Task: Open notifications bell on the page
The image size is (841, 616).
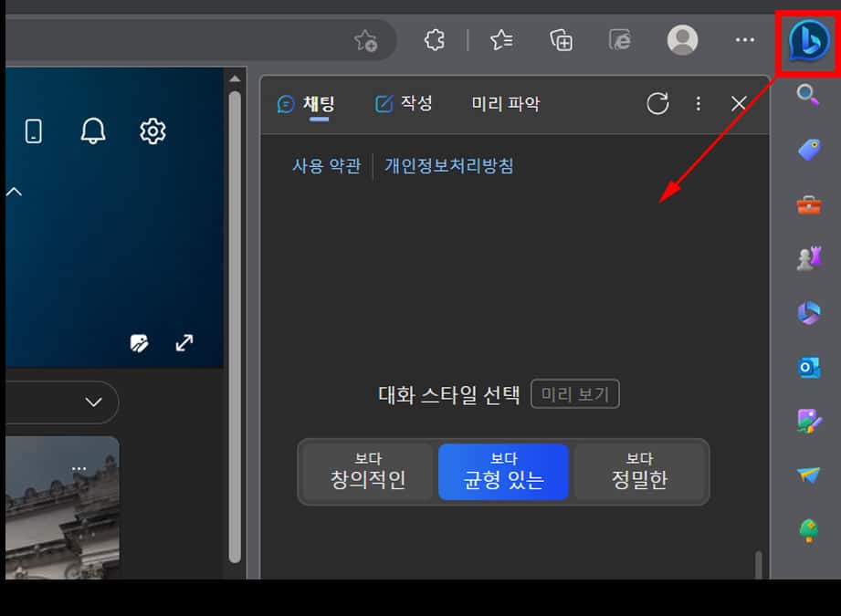Action: coord(93,131)
